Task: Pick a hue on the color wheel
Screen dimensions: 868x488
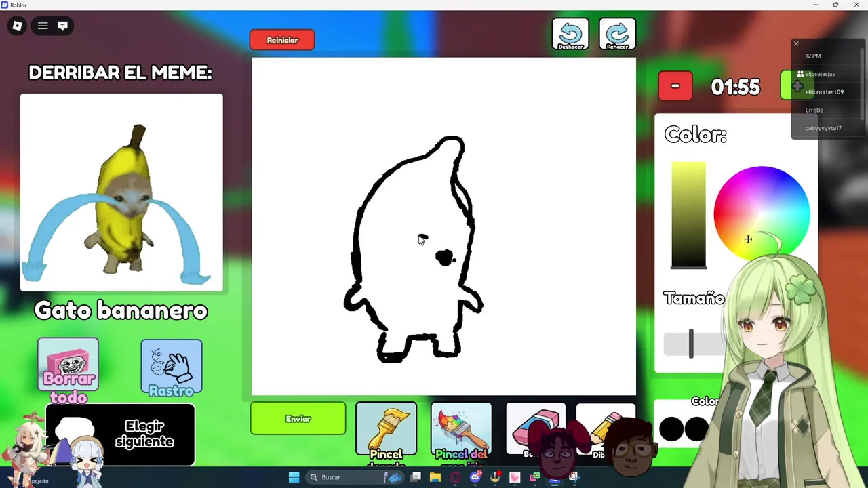Action: (761, 213)
